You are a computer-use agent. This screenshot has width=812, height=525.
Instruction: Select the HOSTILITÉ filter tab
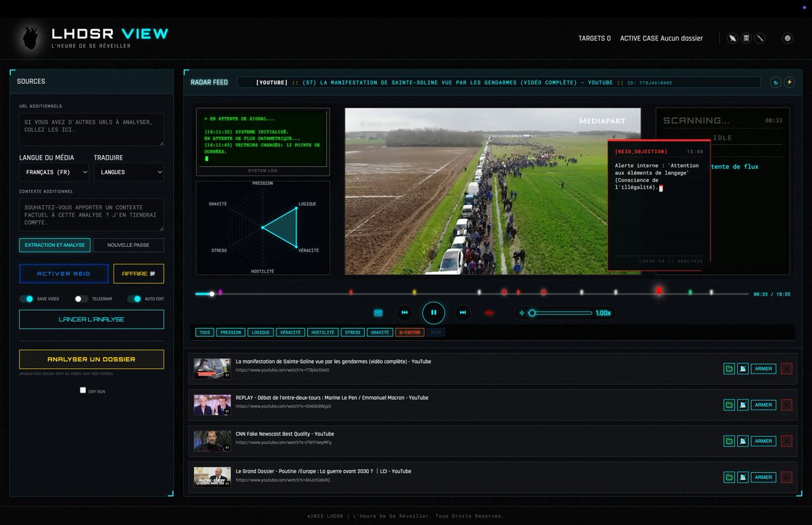point(323,332)
